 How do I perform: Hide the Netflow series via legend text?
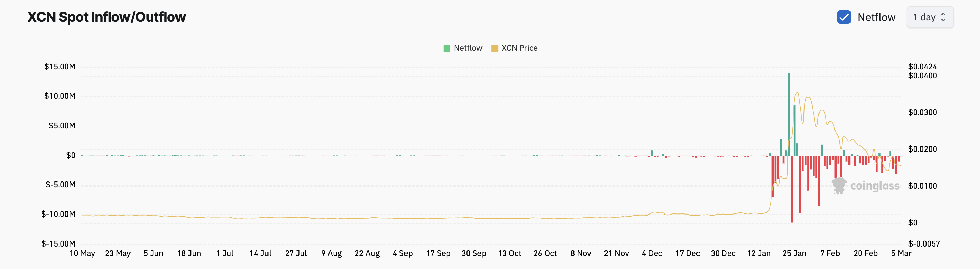tap(468, 48)
